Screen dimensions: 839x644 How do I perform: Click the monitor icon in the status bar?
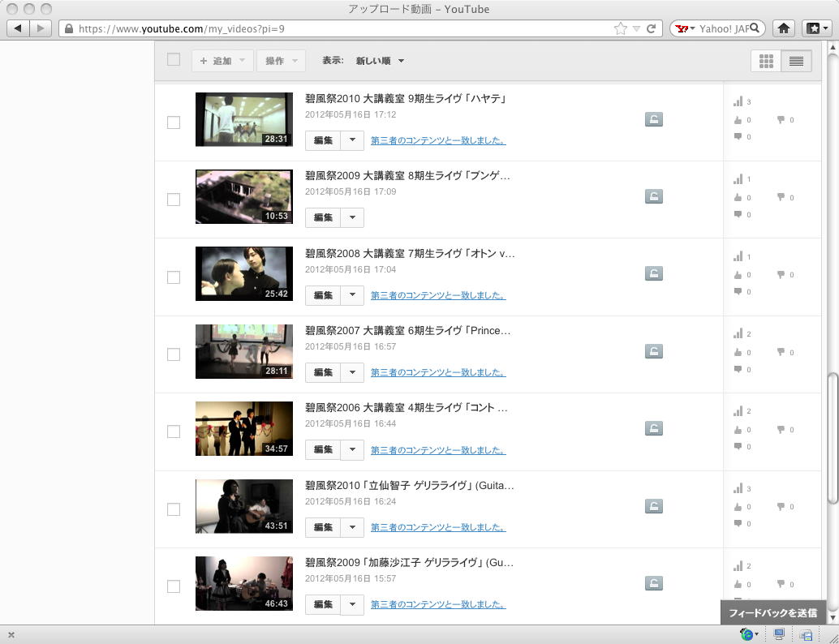(779, 635)
